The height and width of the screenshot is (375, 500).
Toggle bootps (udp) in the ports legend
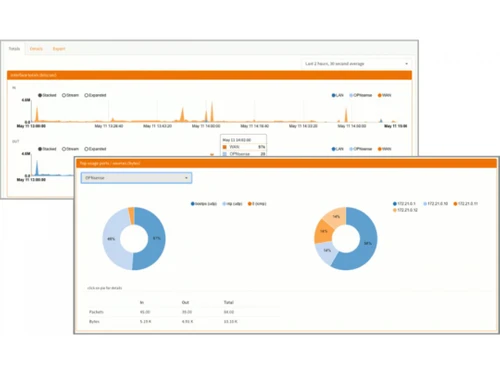click(x=204, y=204)
